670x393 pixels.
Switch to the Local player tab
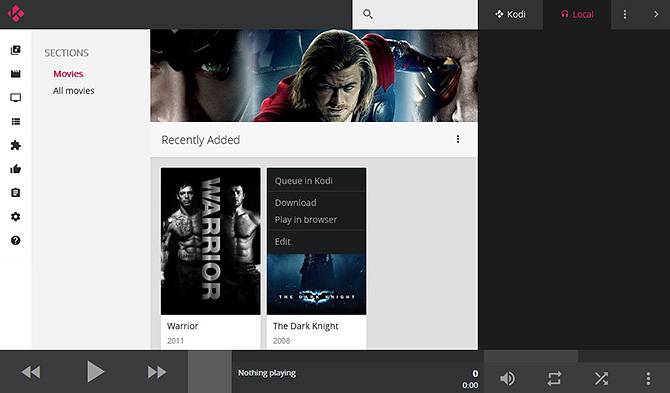click(577, 15)
